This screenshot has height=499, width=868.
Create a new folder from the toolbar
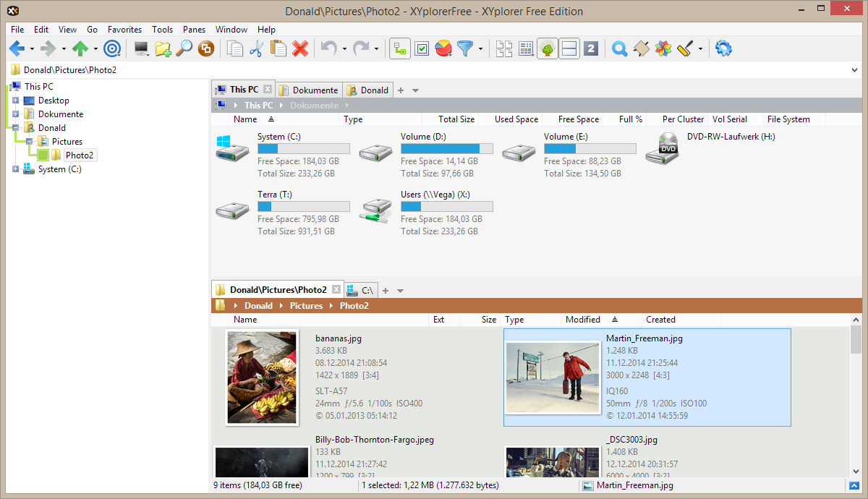coord(163,48)
